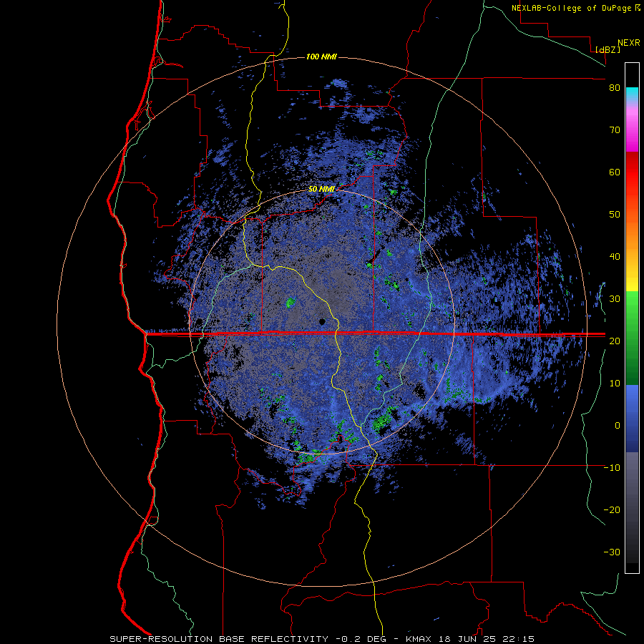Click the 60 value on the color scale
644x644 pixels.
615,172
